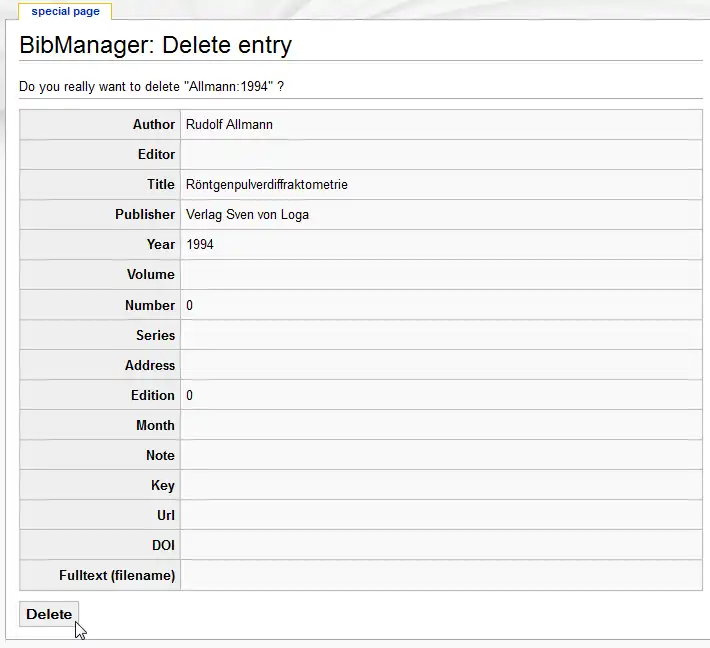
Task: Click the Key row label
Action: pyautogui.click(x=163, y=485)
